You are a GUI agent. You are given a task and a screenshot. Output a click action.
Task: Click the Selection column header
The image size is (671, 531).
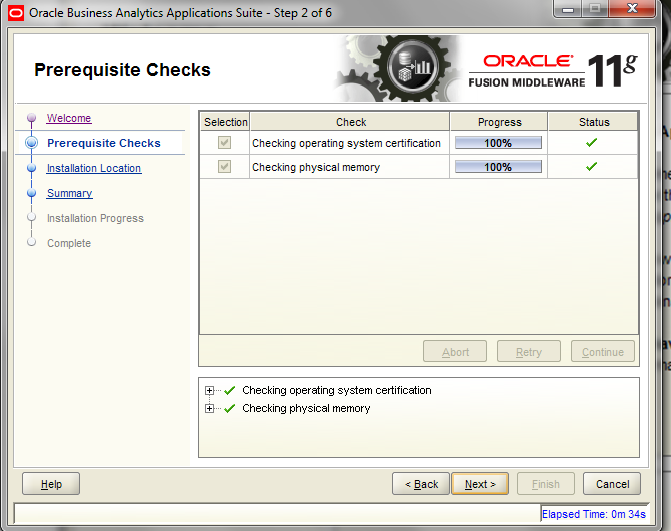tap(225, 122)
